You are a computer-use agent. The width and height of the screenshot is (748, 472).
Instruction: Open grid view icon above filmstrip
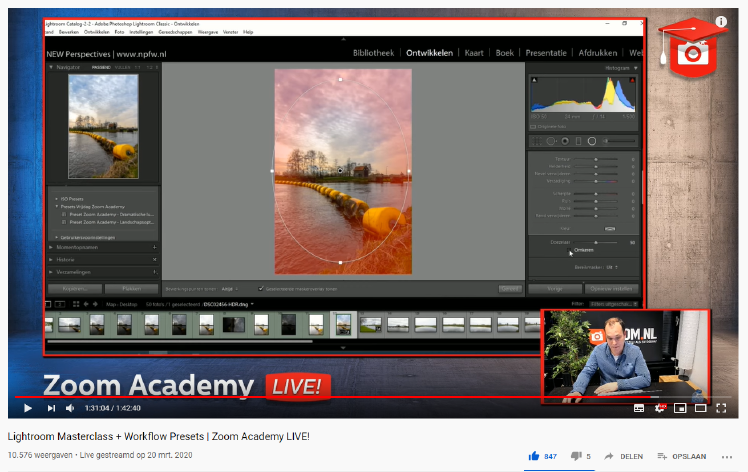coord(76,304)
